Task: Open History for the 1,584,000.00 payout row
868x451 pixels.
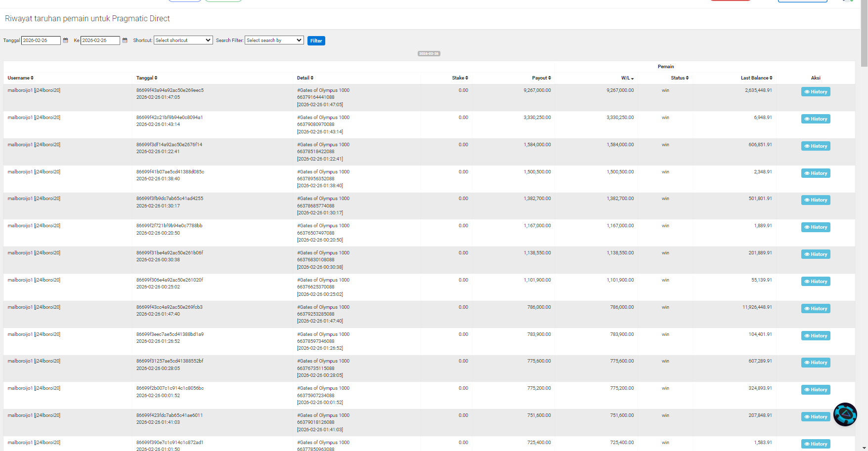Action: click(816, 146)
